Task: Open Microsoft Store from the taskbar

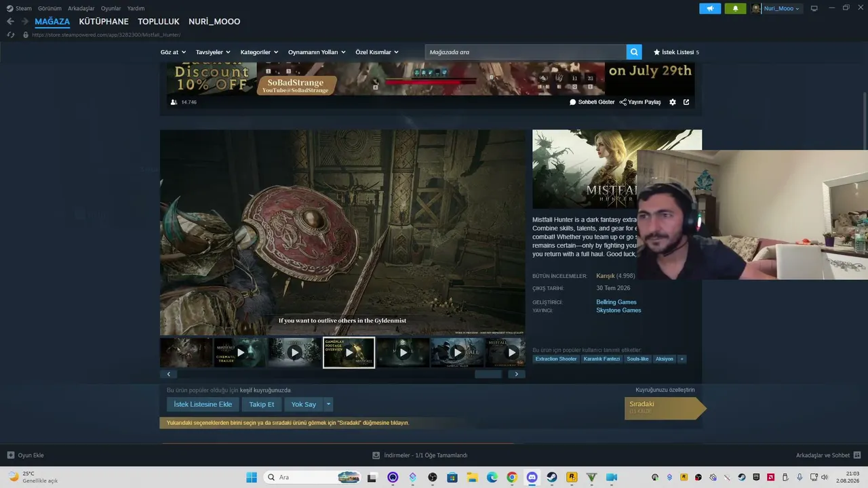Action: point(452,477)
